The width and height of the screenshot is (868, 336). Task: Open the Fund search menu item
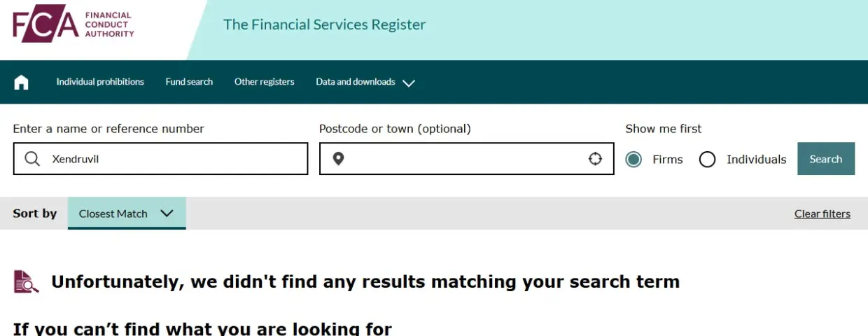click(189, 82)
